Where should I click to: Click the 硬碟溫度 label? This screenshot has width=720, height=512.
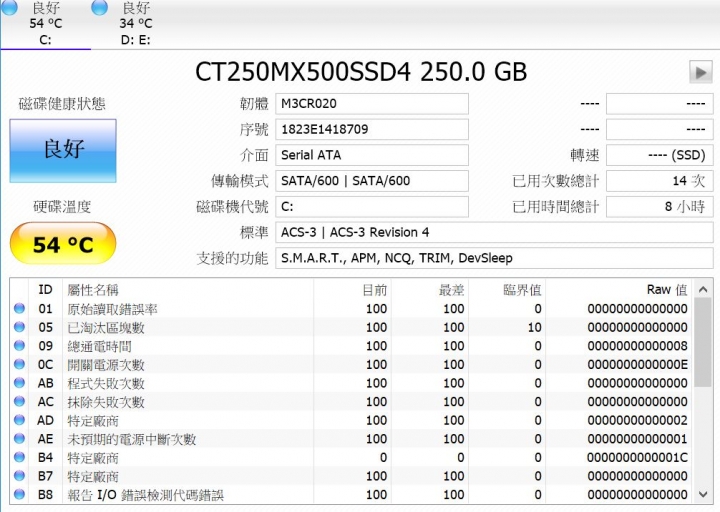coord(62,207)
